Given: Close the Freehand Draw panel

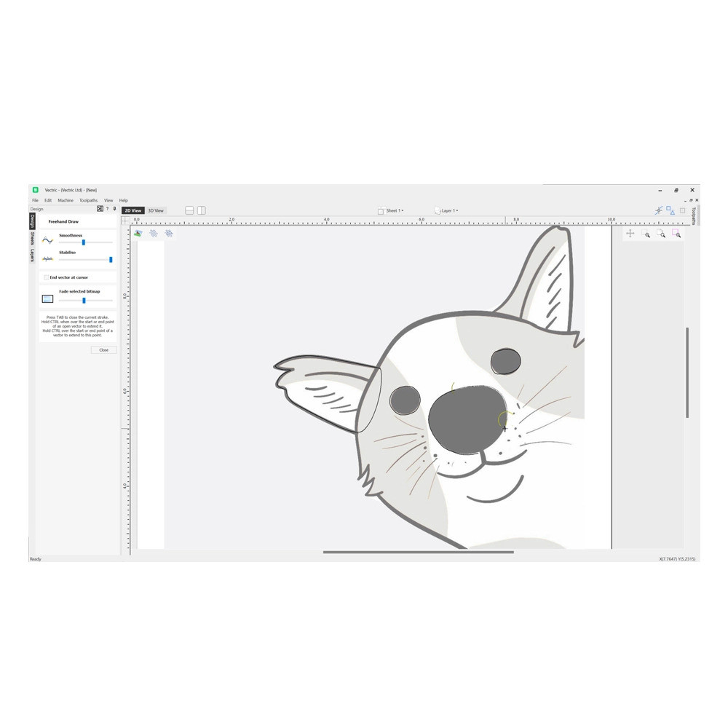Looking at the screenshot, I should (x=103, y=349).
